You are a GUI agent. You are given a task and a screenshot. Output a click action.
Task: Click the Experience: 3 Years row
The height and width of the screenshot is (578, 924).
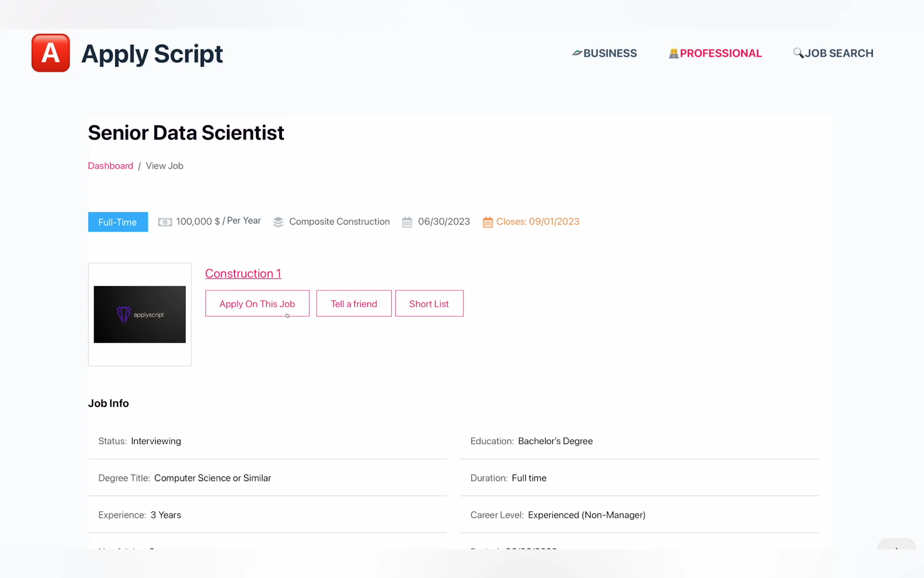coord(267,515)
